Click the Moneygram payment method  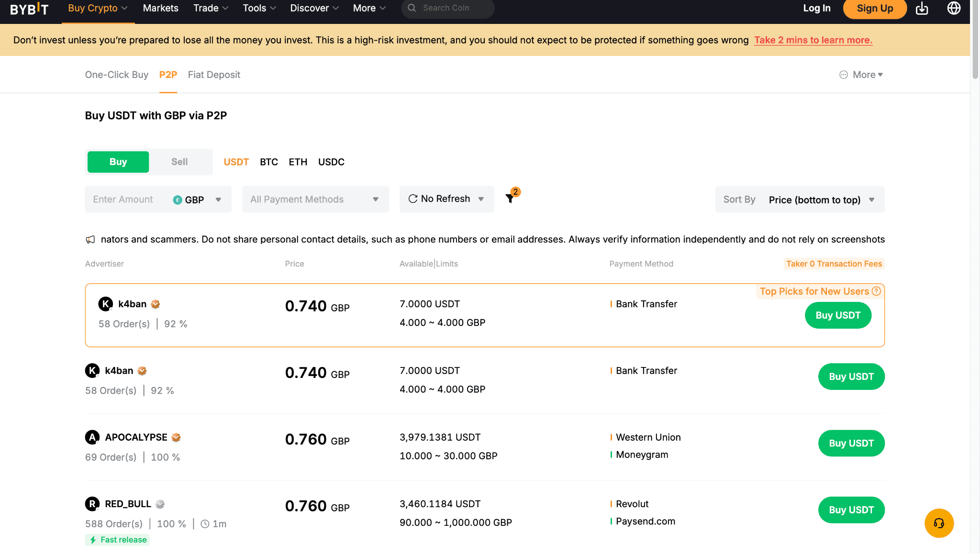click(x=642, y=454)
